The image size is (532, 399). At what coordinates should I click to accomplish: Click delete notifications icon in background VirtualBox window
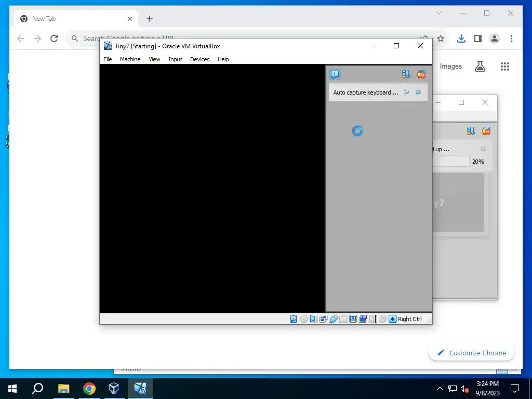pos(486,131)
